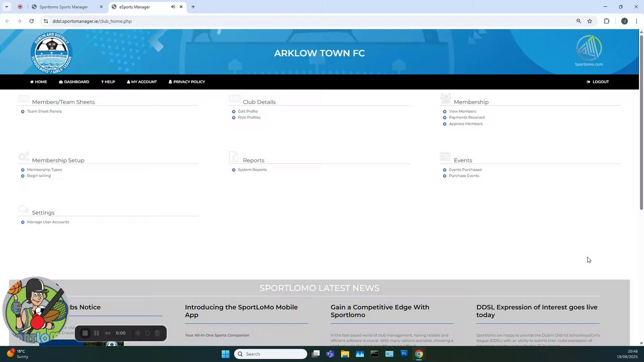This screenshot has height=362, width=644.
Task: Click the Membership Setup gears icon
Action: coord(24,157)
